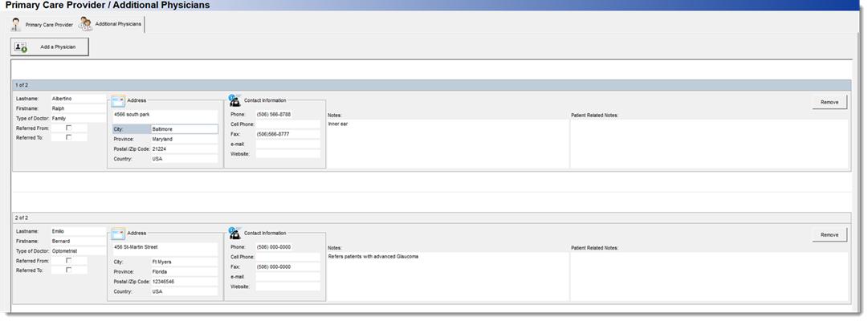Click the Notes box containing Inner ear

click(x=448, y=144)
